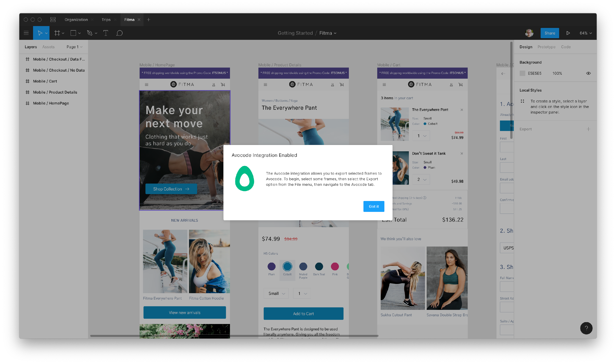Viewport: 616px width, 364px height.
Task: Click Getting Started breadcrumb link
Action: (x=295, y=33)
